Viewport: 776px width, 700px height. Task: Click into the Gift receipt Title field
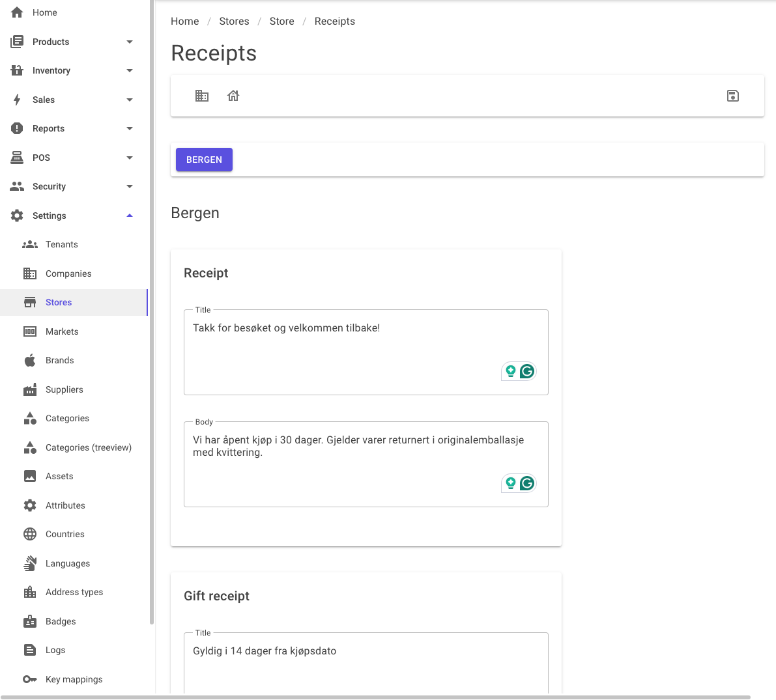pos(366,663)
